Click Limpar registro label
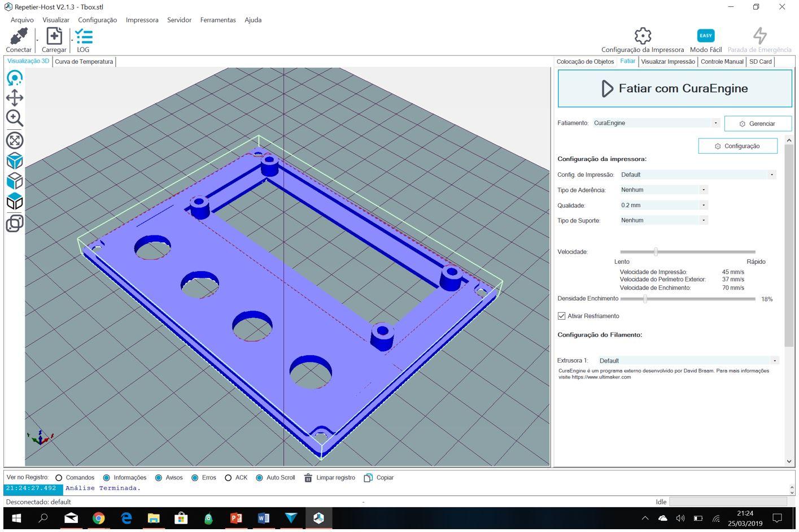This screenshot has height=532, width=799. 335,478
